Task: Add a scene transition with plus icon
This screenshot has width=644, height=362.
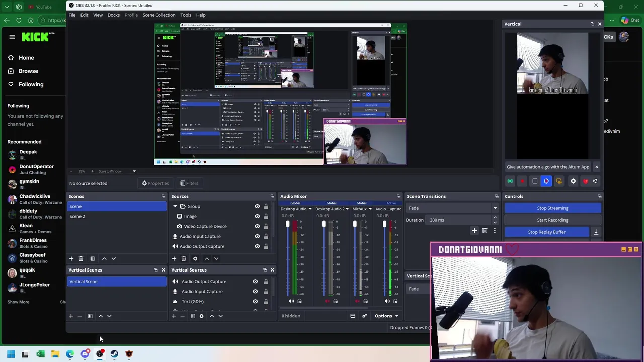Action: [x=474, y=231]
